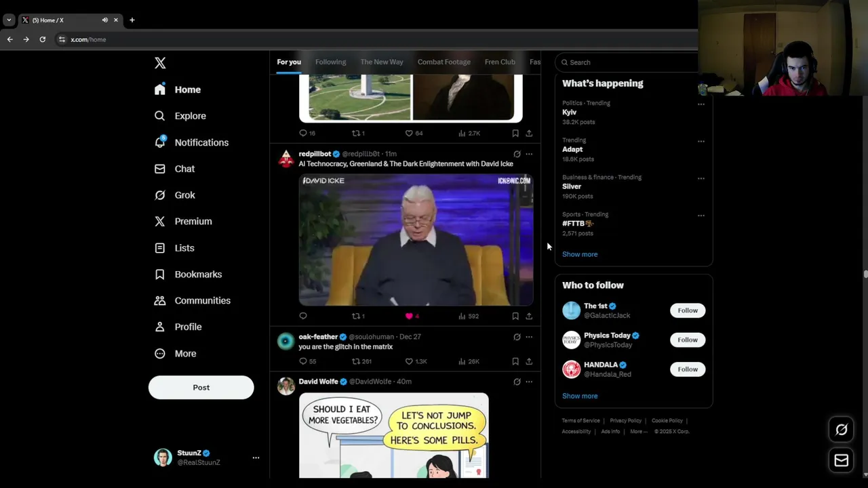Open the Home page from the sidebar
Screen dimensions: 868x488
(x=178, y=89)
